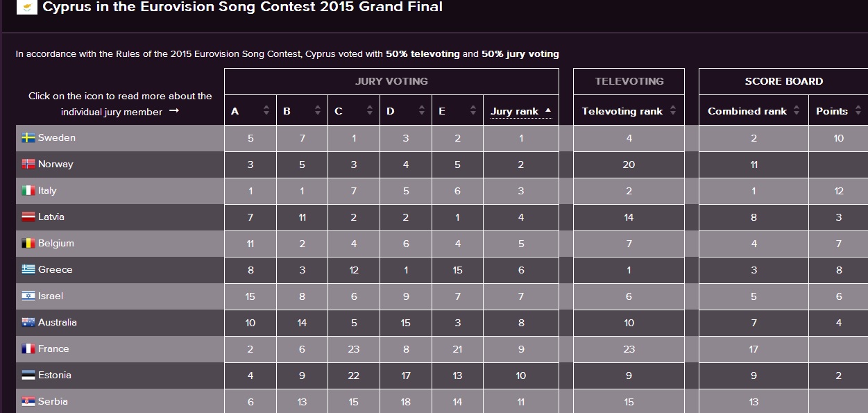868x413 pixels.
Task: Sort table by juror D column
Action: [422, 110]
